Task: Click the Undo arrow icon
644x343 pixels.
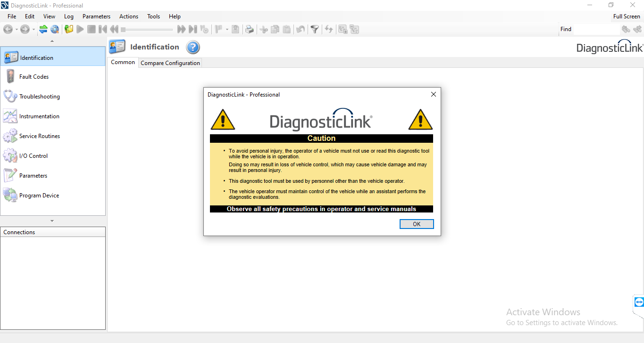Action: [x=300, y=29]
